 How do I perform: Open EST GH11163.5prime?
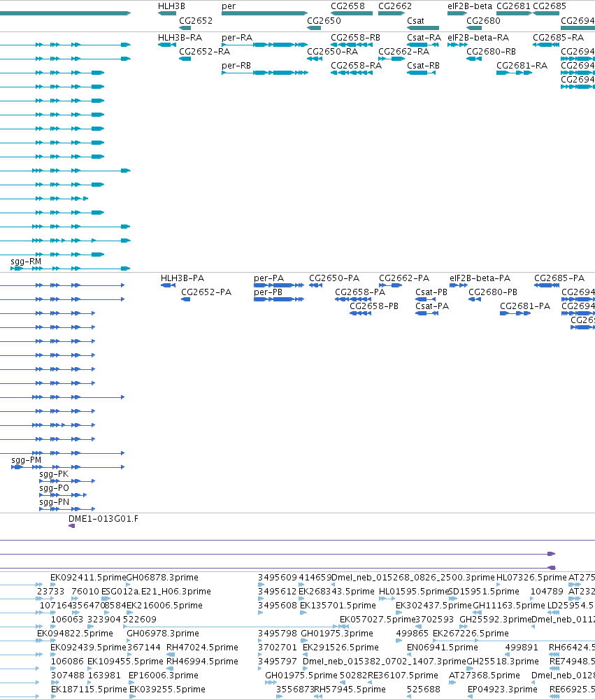pyautogui.click(x=509, y=606)
